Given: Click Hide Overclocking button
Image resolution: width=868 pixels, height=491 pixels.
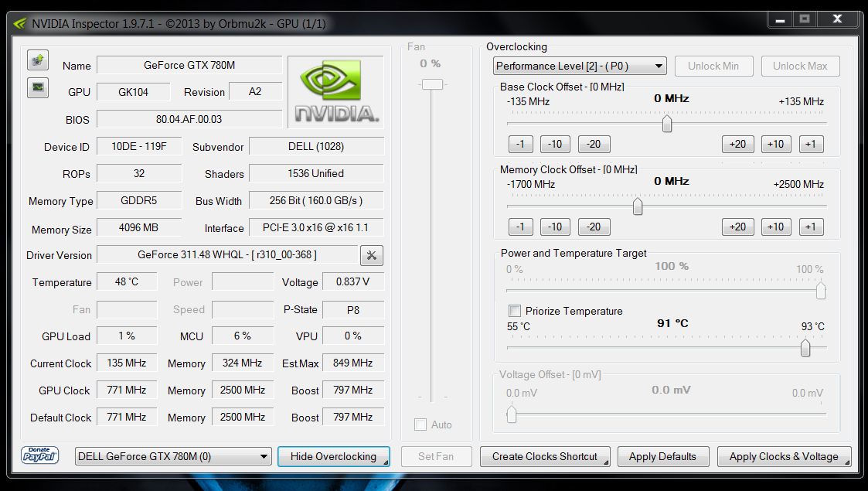Looking at the screenshot, I should [x=334, y=457].
